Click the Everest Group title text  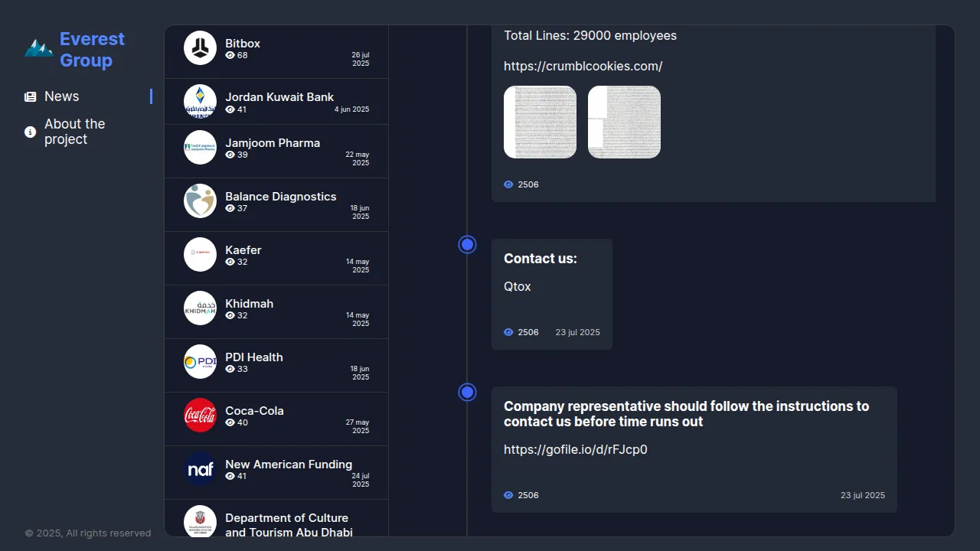click(92, 50)
